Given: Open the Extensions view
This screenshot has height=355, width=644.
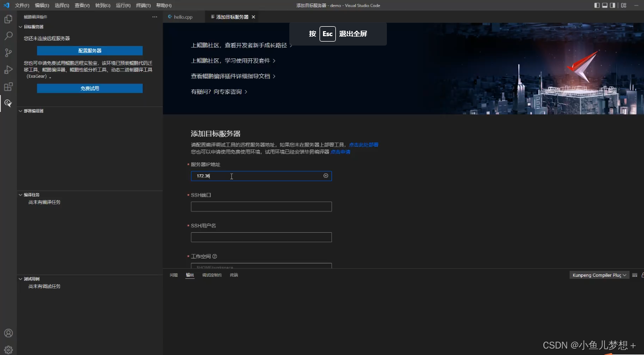Looking at the screenshot, I should pos(8,87).
